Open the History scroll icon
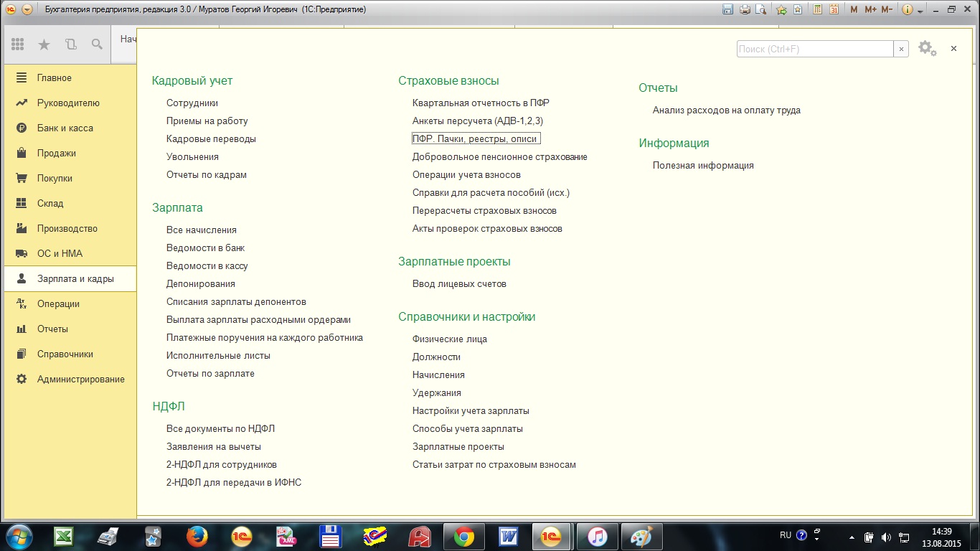The image size is (980, 551). point(70,44)
